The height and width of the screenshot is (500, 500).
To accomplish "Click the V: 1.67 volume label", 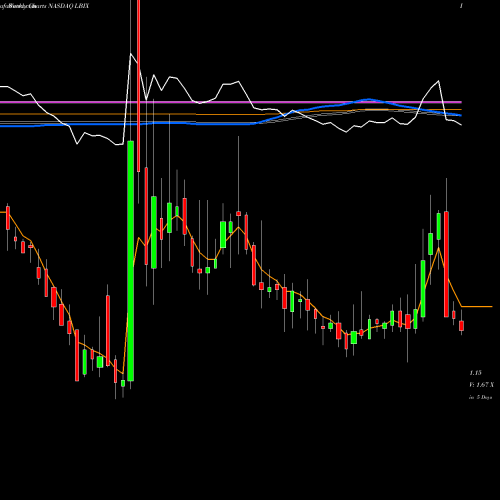I will coord(481,385).
